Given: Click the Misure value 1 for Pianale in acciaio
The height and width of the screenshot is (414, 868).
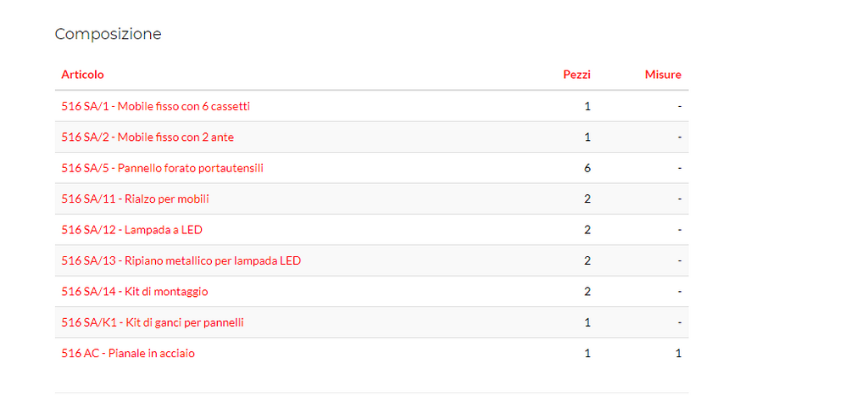Looking at the screenshot, I should coord(678,354).
